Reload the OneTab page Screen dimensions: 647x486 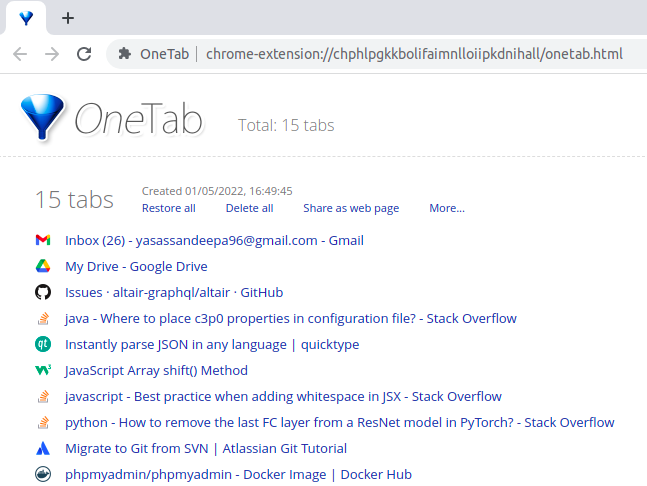[x=84, y=54]
